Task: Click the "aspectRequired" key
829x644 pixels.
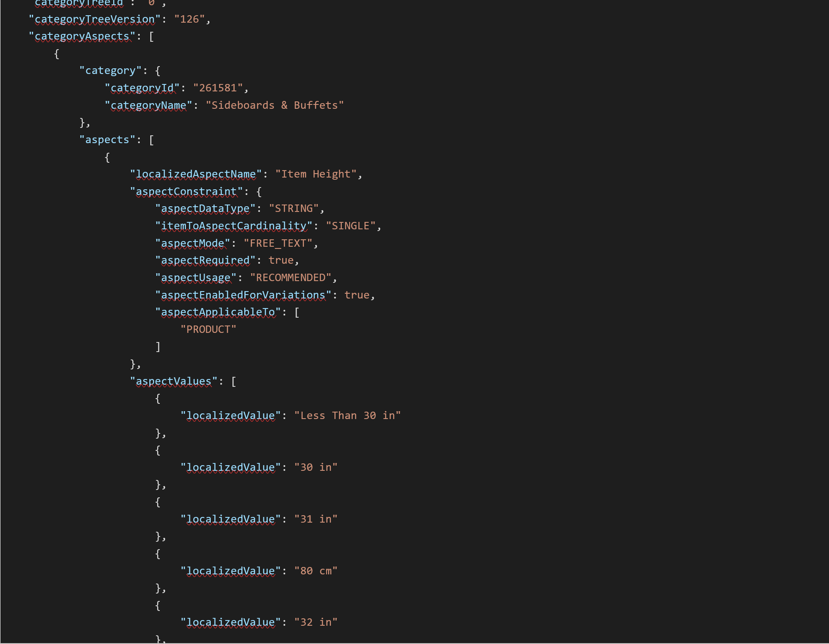Action: [x=206, y=260]
